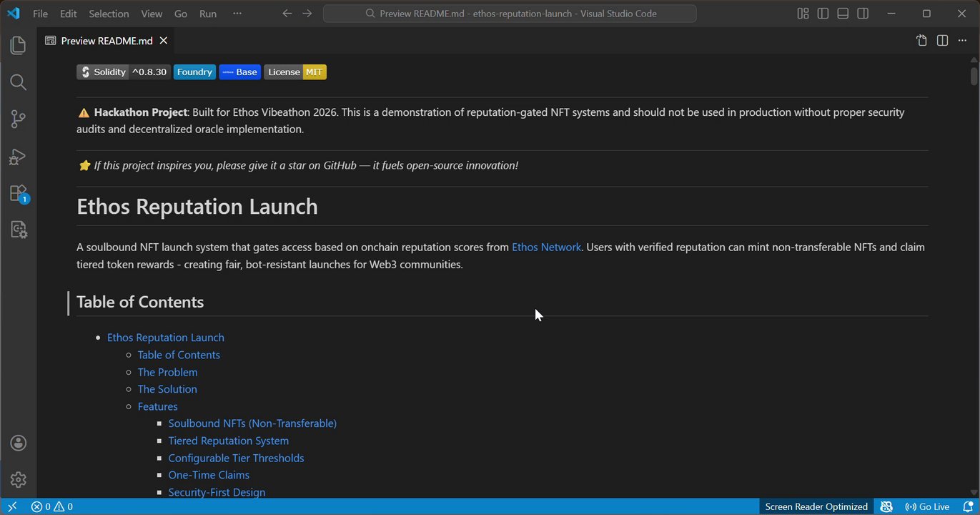Jump to Tiered Reputation System
The width and height of the screenshot is (980, 515).
[229, 441]
